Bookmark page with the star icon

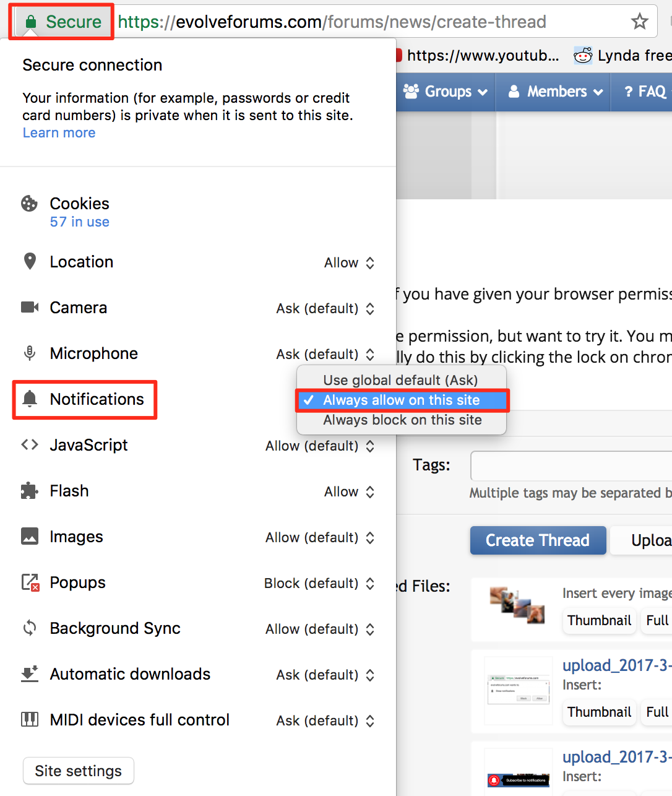(x=639, y=22)
